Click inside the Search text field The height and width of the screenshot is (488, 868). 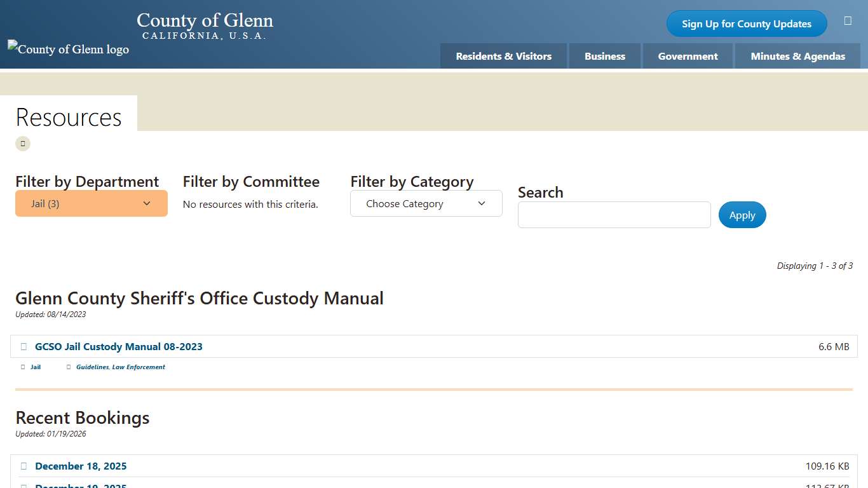coord(614,215)
